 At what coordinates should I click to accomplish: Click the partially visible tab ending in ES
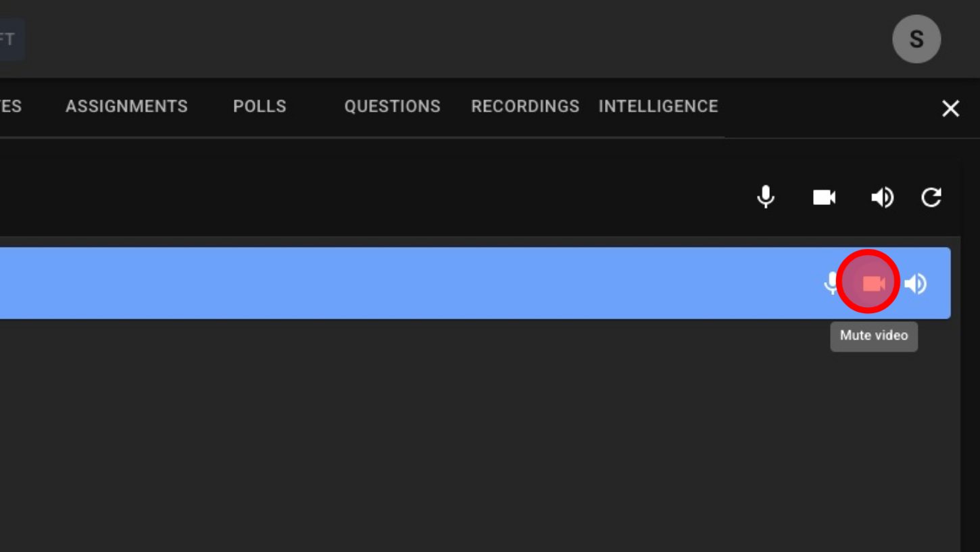click(10, 106)
